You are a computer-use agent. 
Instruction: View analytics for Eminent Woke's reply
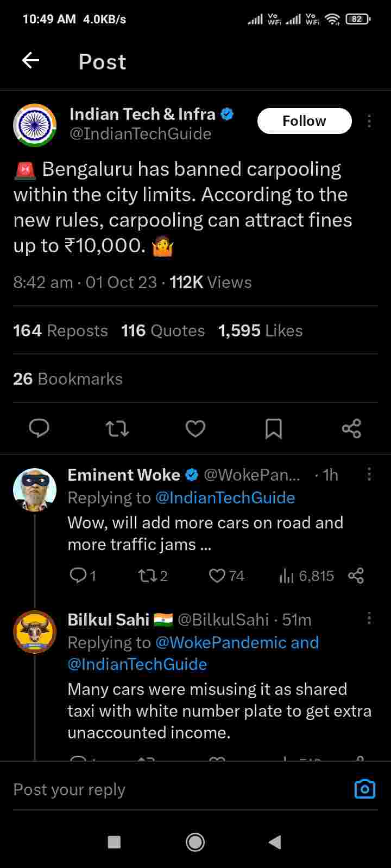pyautogui.click(x=286, y=576)
